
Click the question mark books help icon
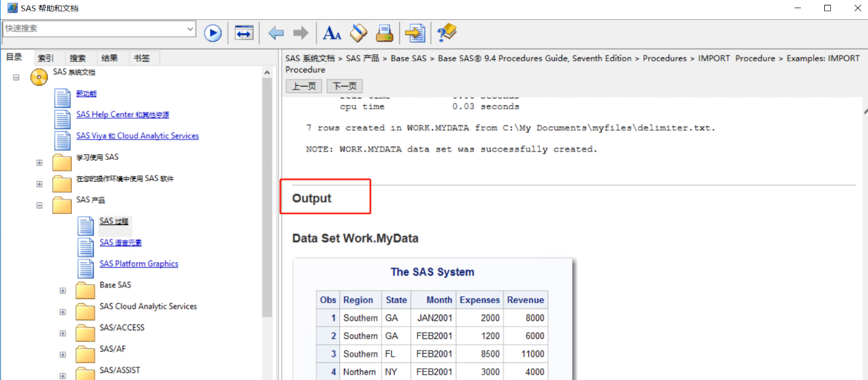pyautogui.click(x=447, y=32)
